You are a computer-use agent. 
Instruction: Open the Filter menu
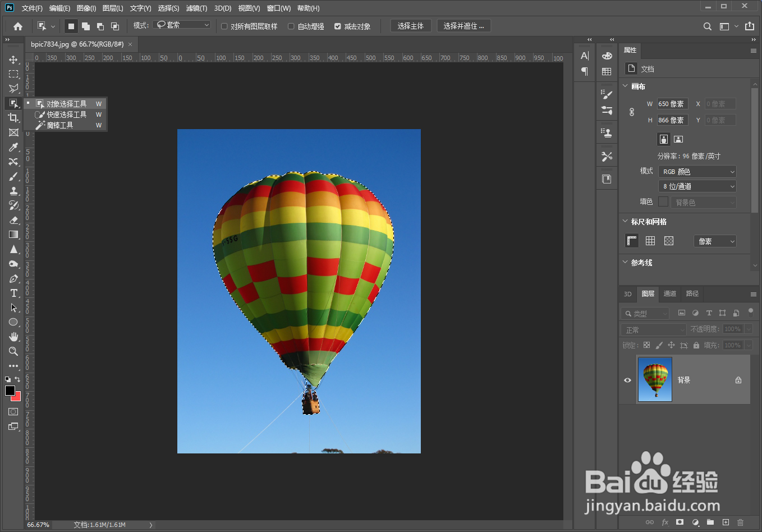tap(196, 8)
